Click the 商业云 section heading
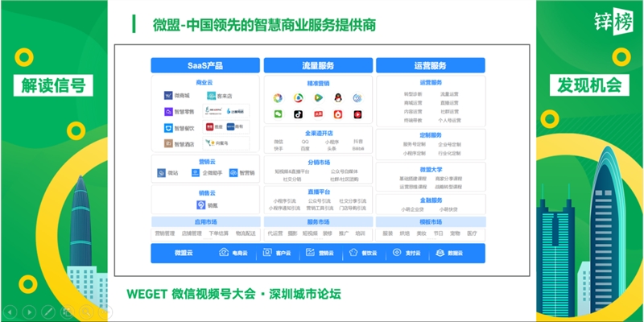Viewport: 644px width, 322px height. 204,83
